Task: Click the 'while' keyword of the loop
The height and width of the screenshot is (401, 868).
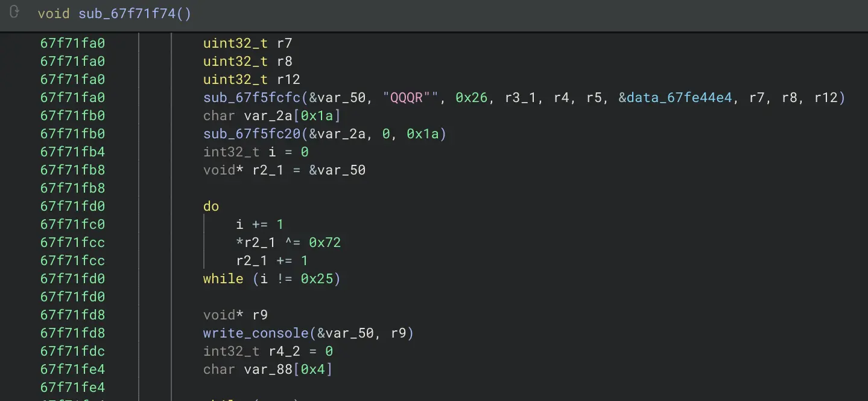Action: point(223,278)
